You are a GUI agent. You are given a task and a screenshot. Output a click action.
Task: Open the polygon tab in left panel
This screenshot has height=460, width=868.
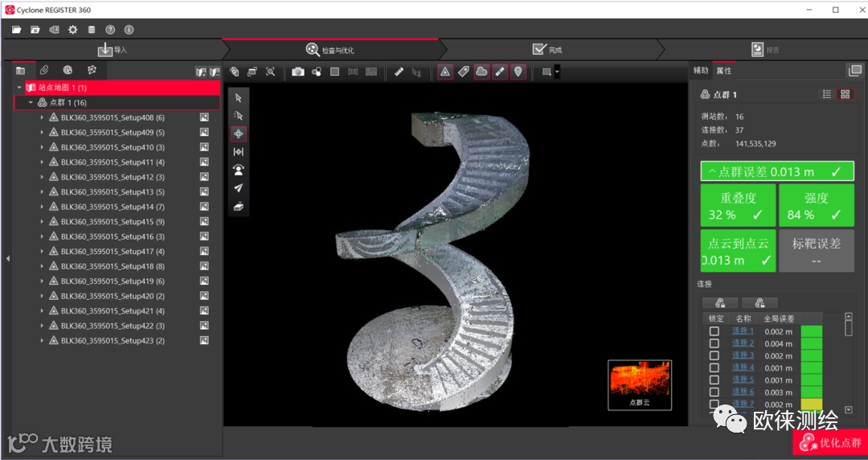coord(92,70)
